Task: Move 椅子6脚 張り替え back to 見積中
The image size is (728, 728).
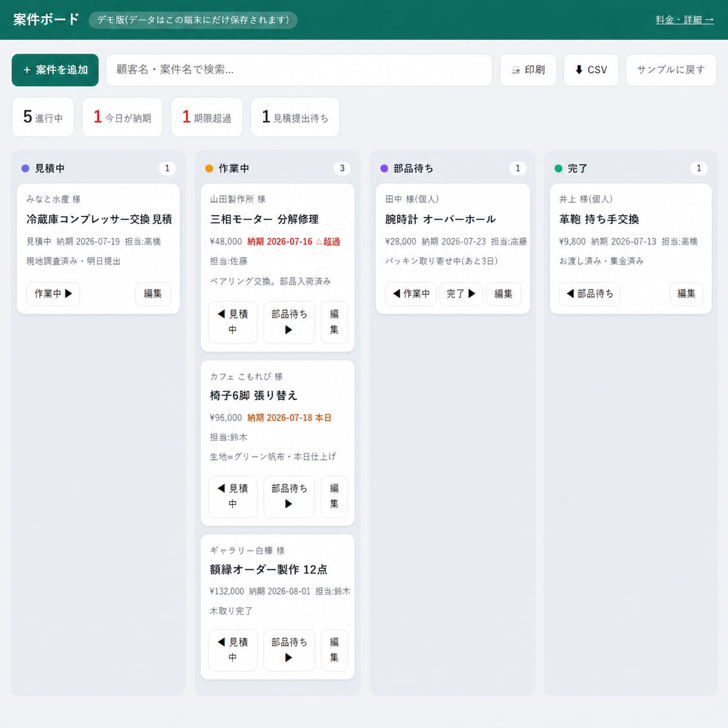Action: [233, 496]
